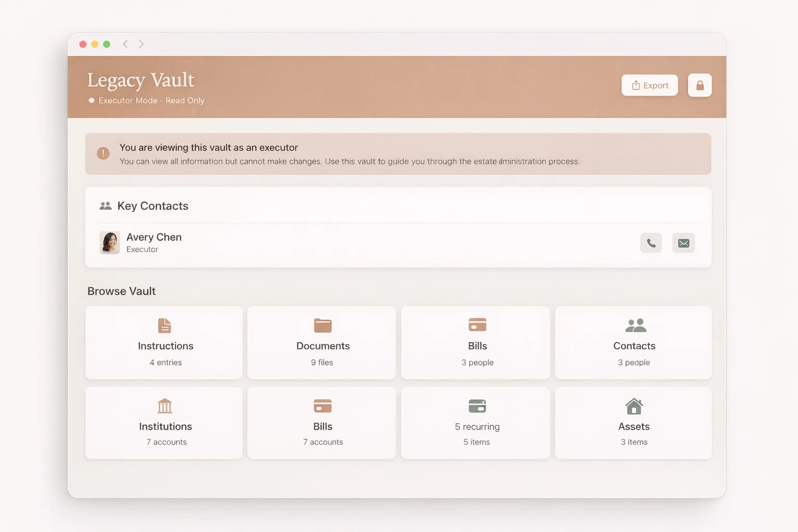This screenshot has height=532, width=798.
Task: Navigate back using the left arrow
Action: pos(125,44)
